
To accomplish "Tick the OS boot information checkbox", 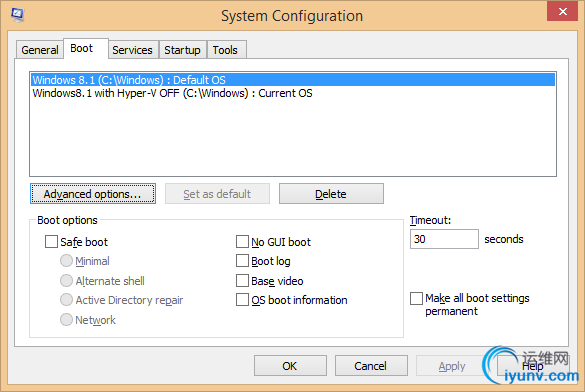I will (243, 300).
